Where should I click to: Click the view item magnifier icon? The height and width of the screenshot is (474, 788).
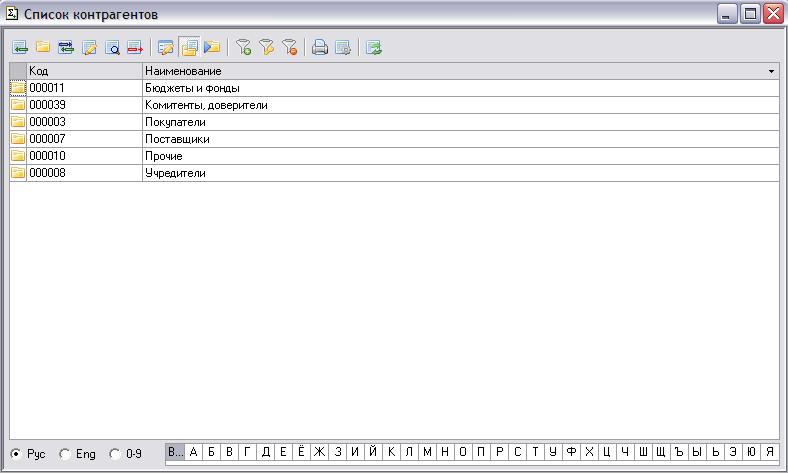click(112, 47)
